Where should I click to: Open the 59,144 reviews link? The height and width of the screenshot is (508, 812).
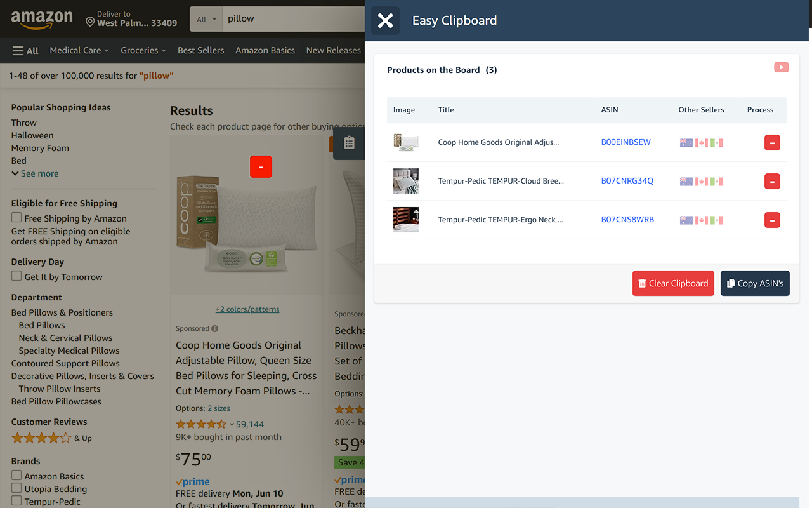point(250,424)
